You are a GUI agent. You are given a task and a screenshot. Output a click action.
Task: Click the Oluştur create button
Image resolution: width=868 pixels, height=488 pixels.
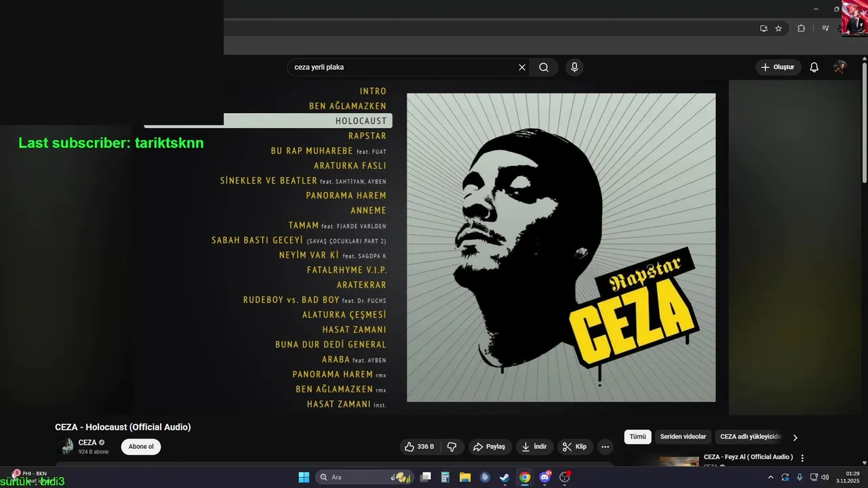(778, 67)
